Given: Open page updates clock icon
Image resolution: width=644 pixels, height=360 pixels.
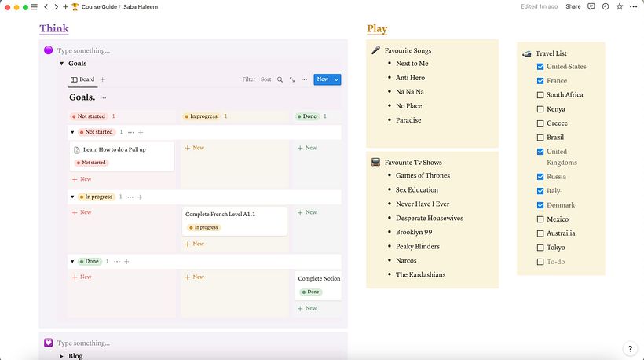Looking at the screenshot, I should (606, 6).
